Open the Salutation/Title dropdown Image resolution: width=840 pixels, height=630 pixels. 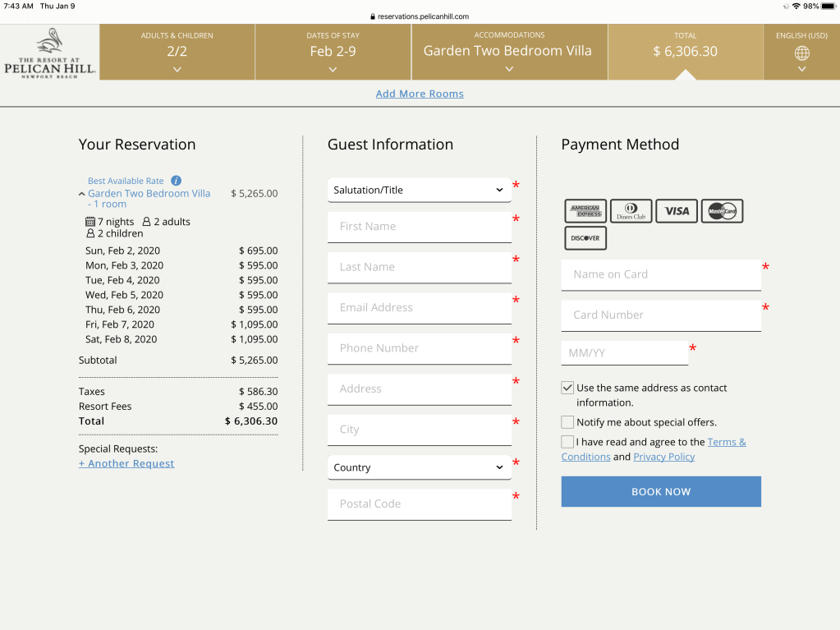point(419,190)
